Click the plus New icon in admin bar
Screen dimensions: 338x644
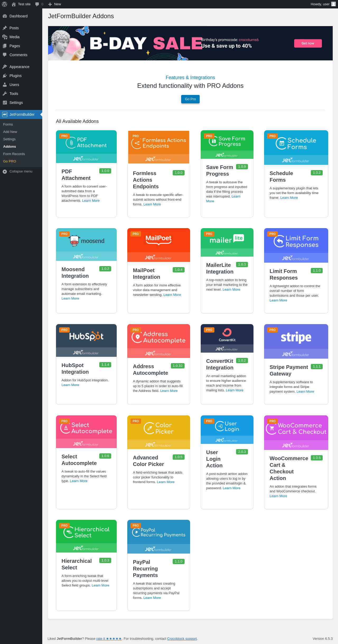click(x=50, y=4)
